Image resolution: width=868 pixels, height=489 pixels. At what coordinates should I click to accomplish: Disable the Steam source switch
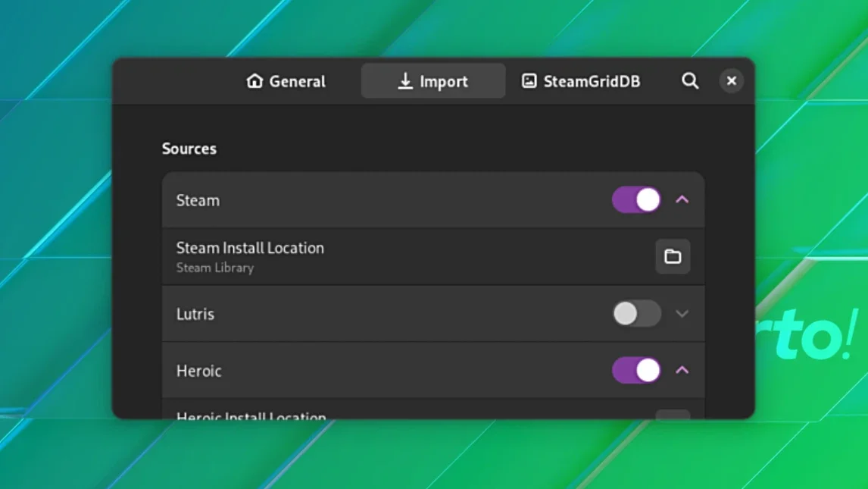[x=636, y=199]
